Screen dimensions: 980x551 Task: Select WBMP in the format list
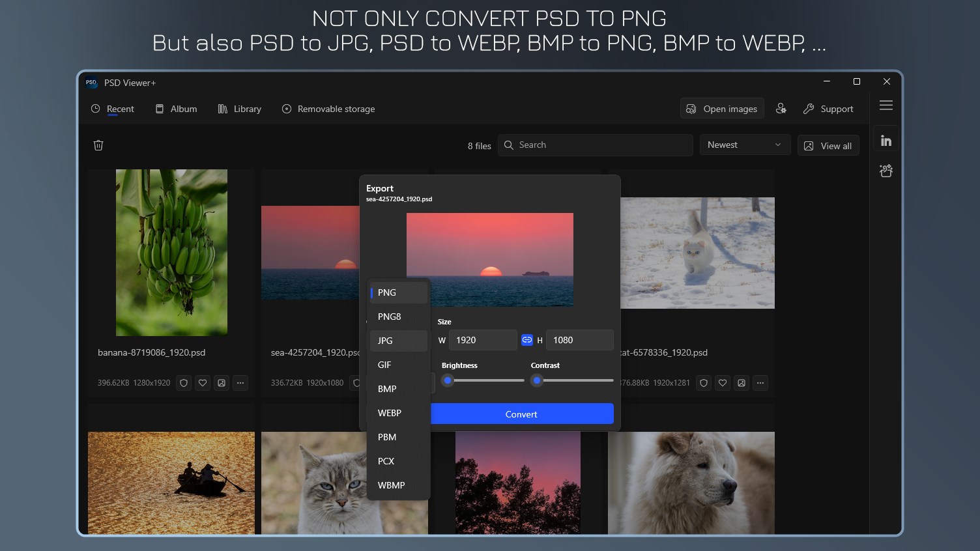(x=399, y=485)
